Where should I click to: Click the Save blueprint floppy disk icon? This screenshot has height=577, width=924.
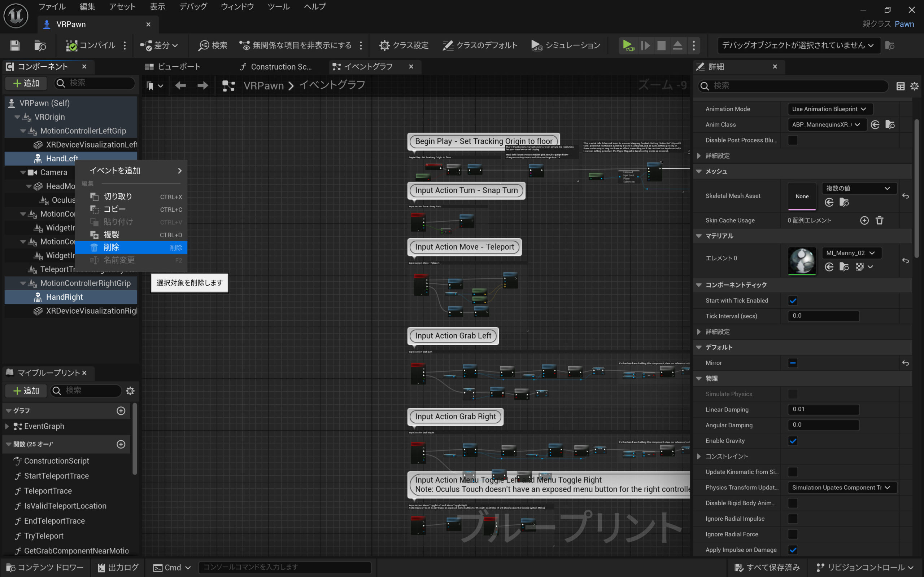[15, 45]
